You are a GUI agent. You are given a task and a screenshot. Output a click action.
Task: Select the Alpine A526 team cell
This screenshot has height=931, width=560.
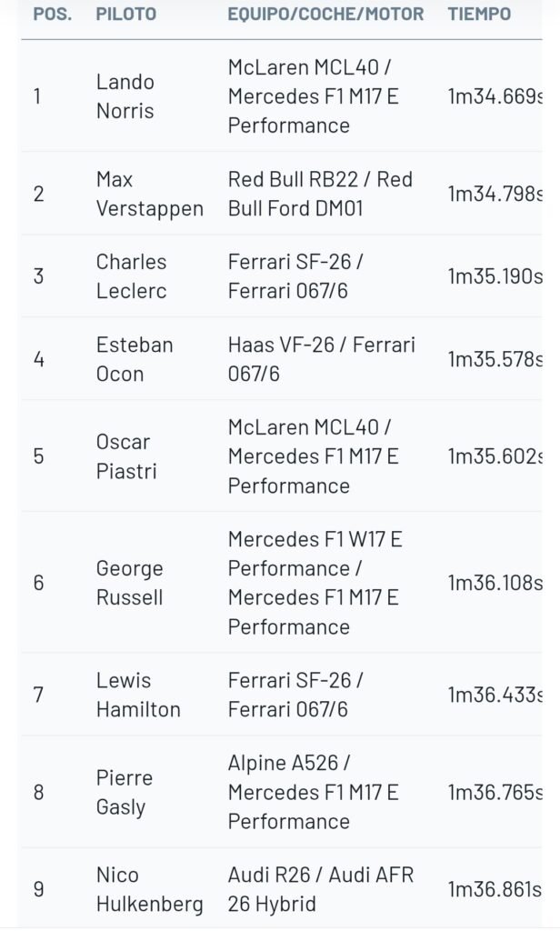coord(313,792)
